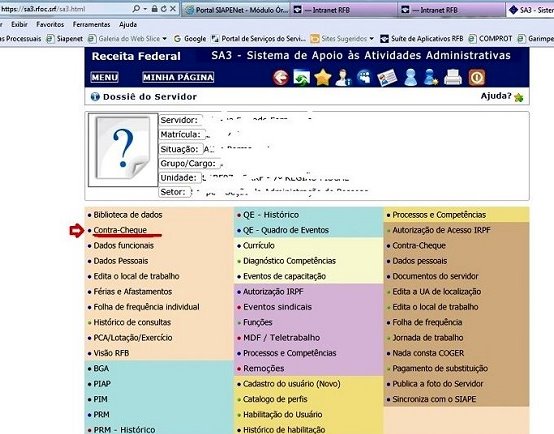Open the COMPROT bookmark
This screenshot has width=554, height=434.
pyautogui.click(x=490, y=39)
